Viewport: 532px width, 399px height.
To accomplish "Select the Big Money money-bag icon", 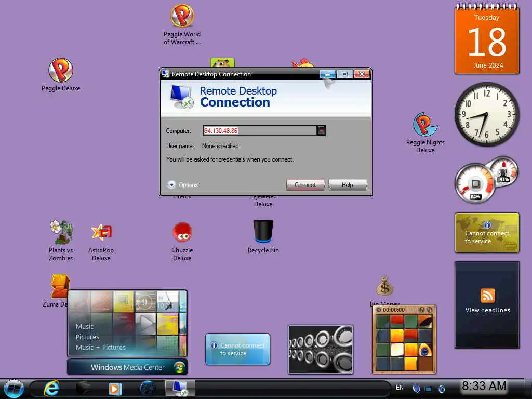I will click(x=384, y=287).
